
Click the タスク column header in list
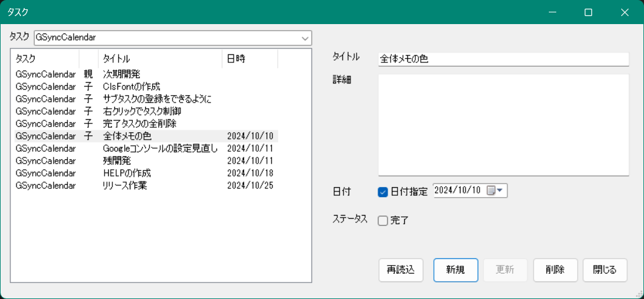pyautogui.click(x=44, y=59)
